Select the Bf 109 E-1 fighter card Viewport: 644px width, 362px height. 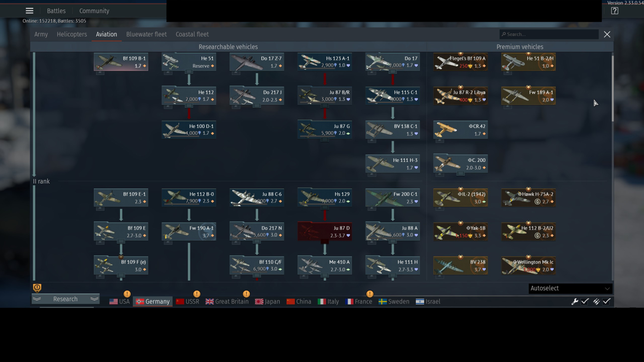point(121,198)
